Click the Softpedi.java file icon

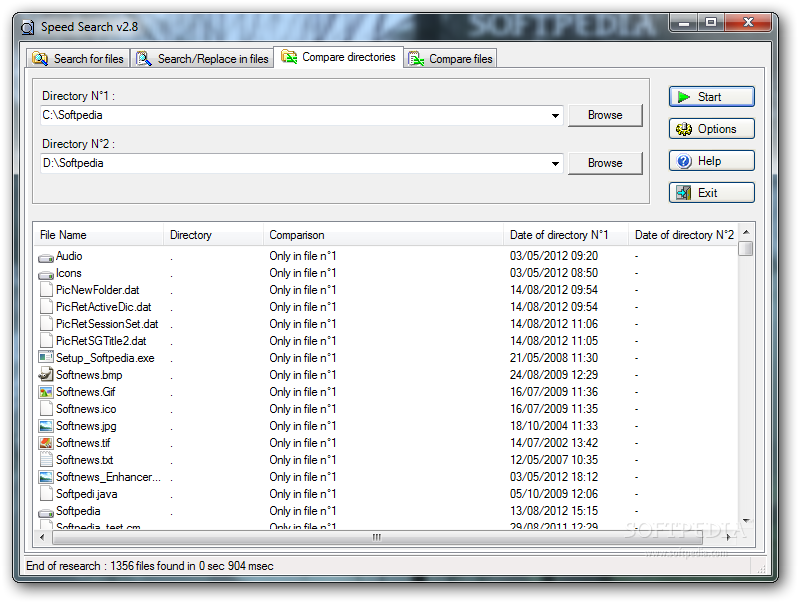click(46, 493)
